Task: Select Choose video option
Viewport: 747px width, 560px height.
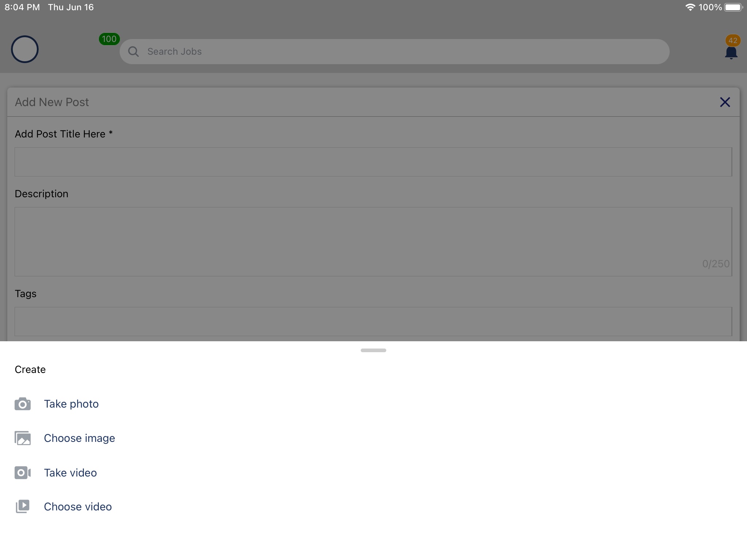Action: (x=78, y=506)
